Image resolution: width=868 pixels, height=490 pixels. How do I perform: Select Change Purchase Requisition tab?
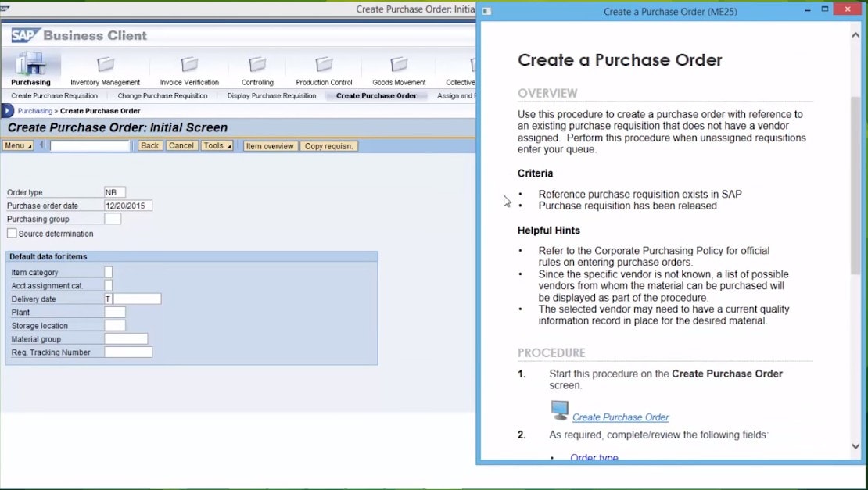(x=162, y=95)
